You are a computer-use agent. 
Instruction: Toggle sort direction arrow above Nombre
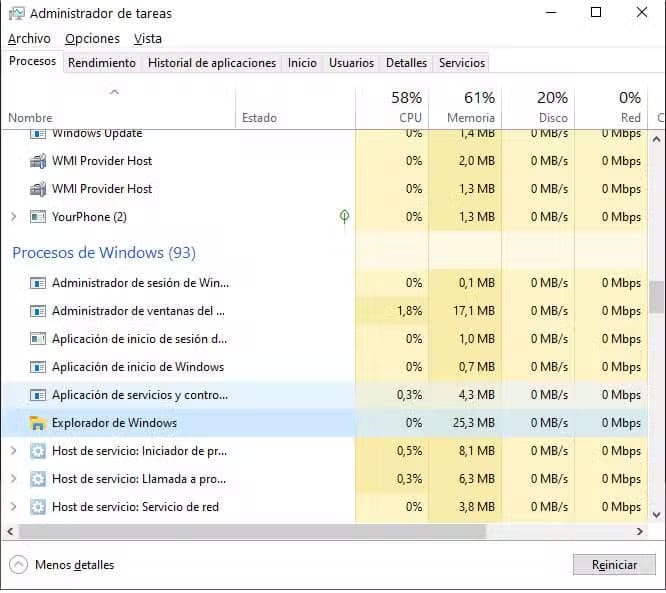pos(114,92)
